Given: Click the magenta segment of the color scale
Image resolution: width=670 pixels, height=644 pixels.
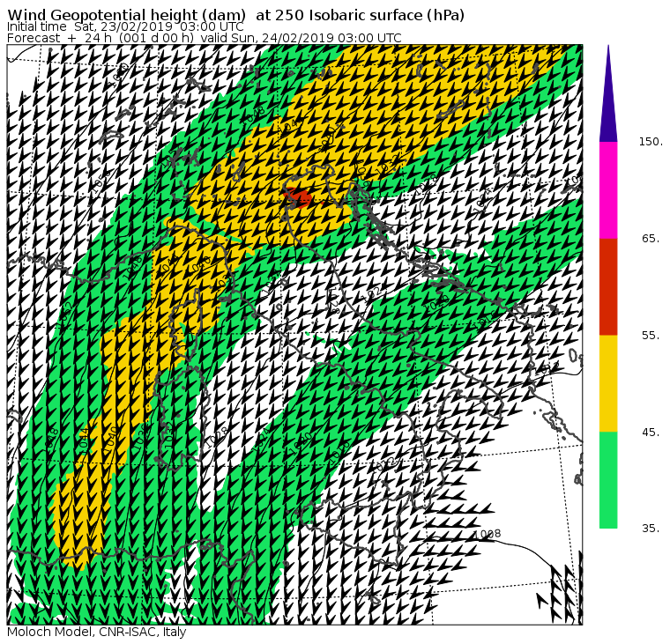Looking at the screenshot, I should pyautogui.click(x=608, y=190).
